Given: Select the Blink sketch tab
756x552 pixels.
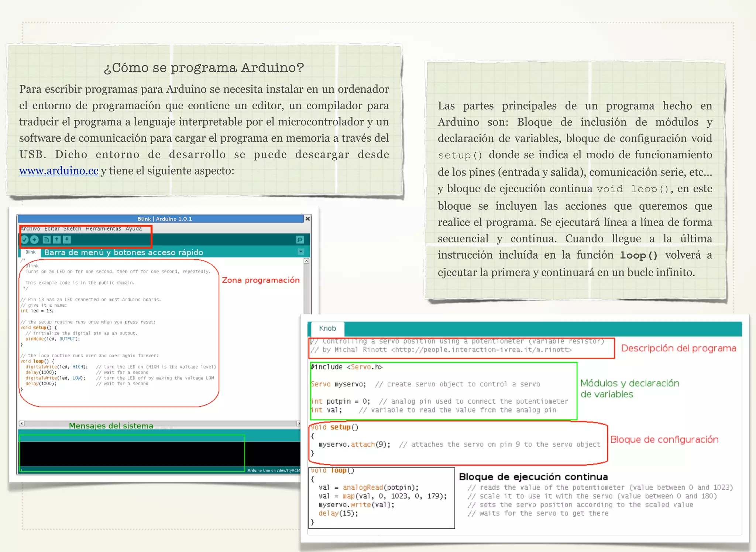Looking at the screenshot, I should [x=31, y=252].
